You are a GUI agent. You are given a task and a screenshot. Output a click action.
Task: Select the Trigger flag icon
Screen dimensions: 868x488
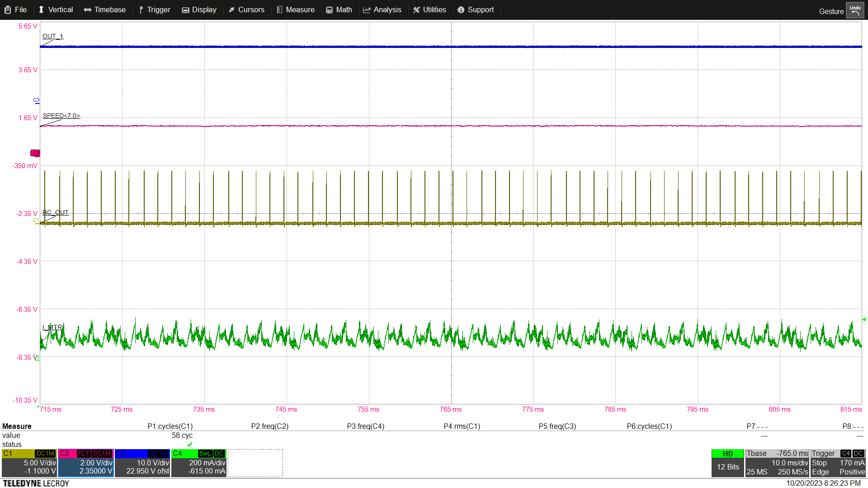coord(142,9)
